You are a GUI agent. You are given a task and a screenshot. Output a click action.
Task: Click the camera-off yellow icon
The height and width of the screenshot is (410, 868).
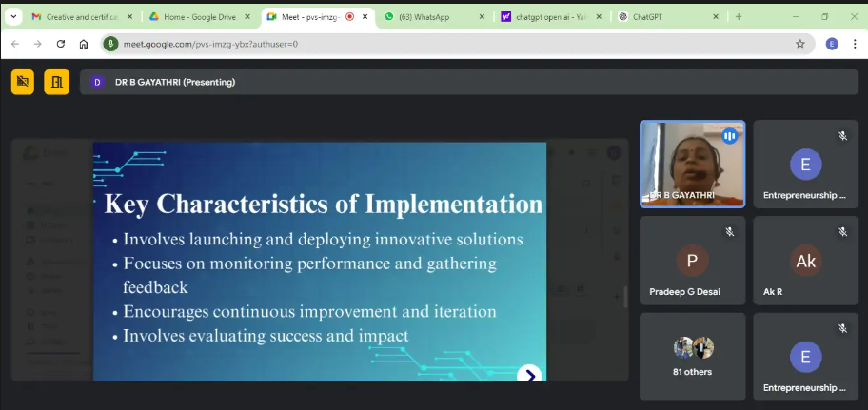[x=22, y=83]
